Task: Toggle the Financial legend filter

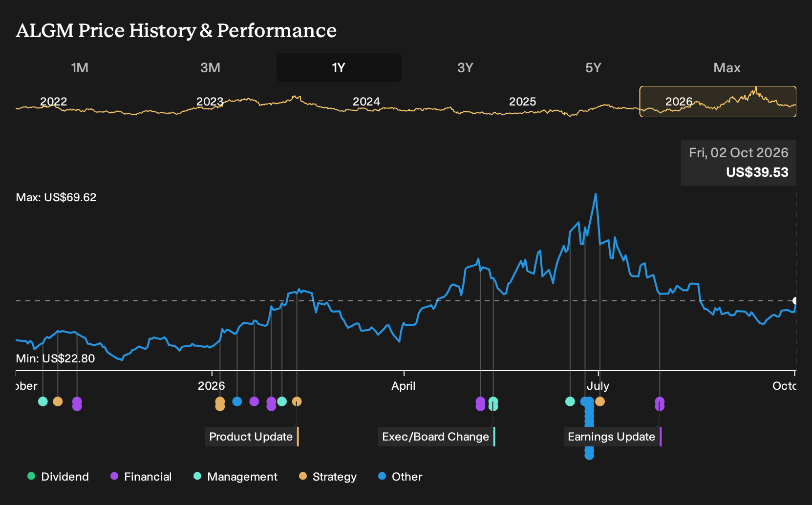Action: pyautogui.click(x=141, y=477)
